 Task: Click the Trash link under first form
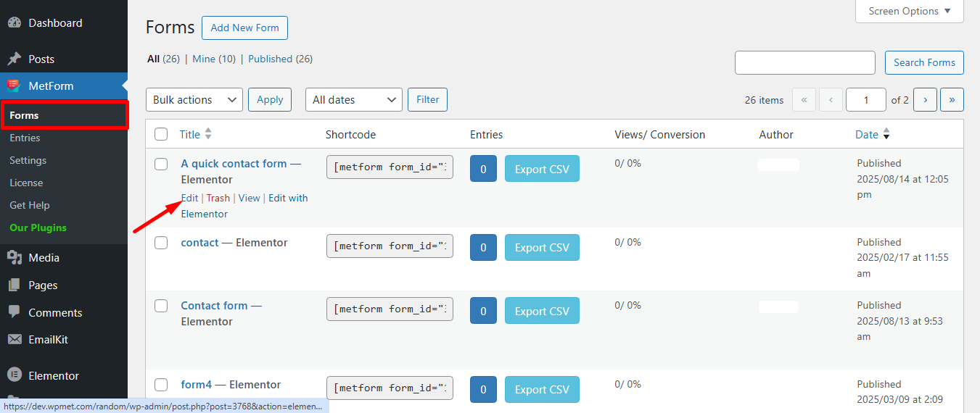pyautogui.click(x=218, y=198)
